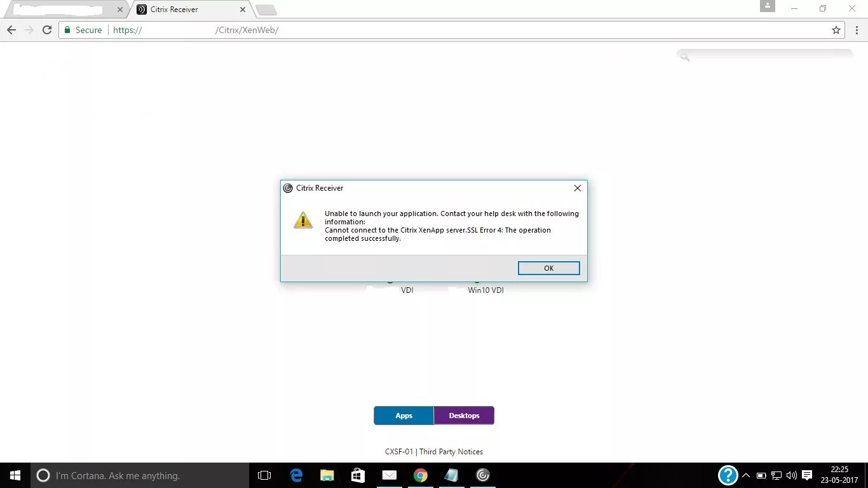Click the address bar URL field

pos(451,30)
